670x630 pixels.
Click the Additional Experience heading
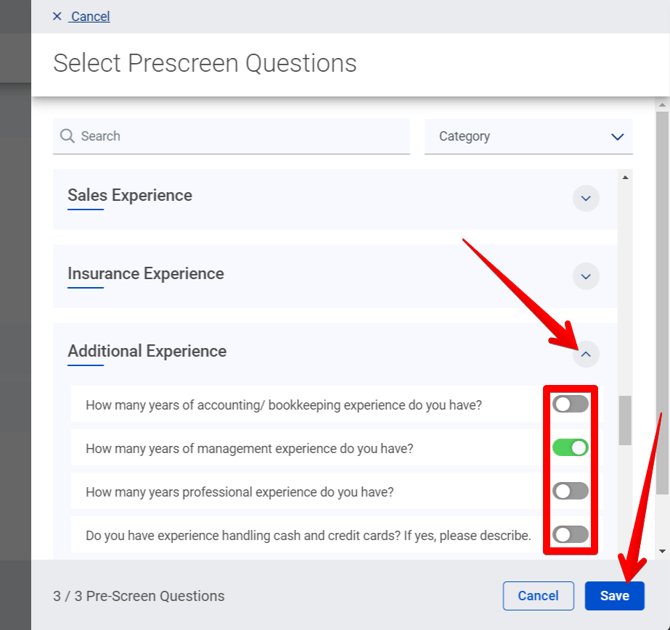click(x=147, y=351)
